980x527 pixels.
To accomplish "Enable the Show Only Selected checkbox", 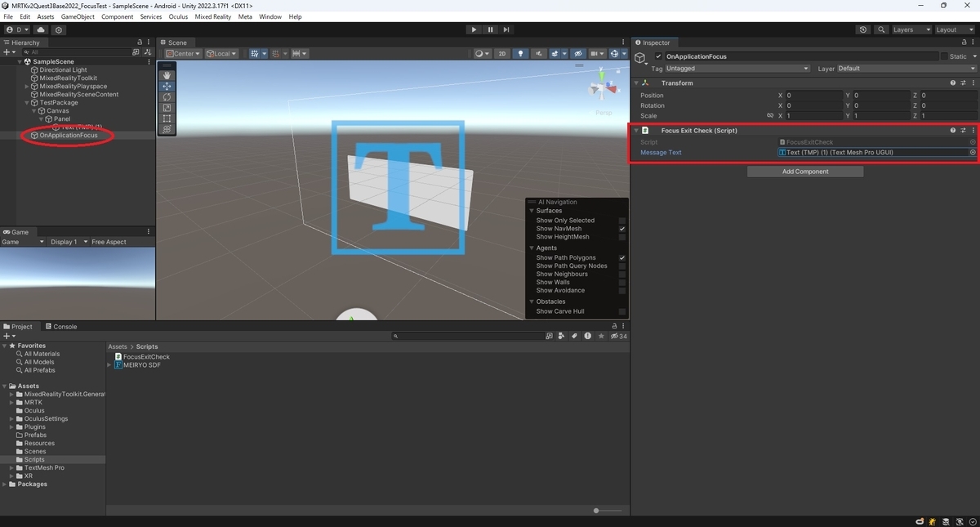I will (x=622, y=221).
